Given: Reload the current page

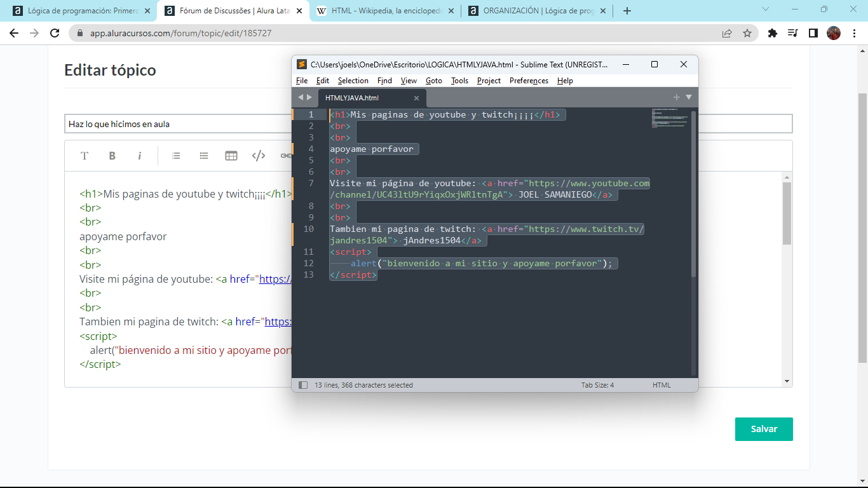Looking at the screenshot, I should pos(55,33).
